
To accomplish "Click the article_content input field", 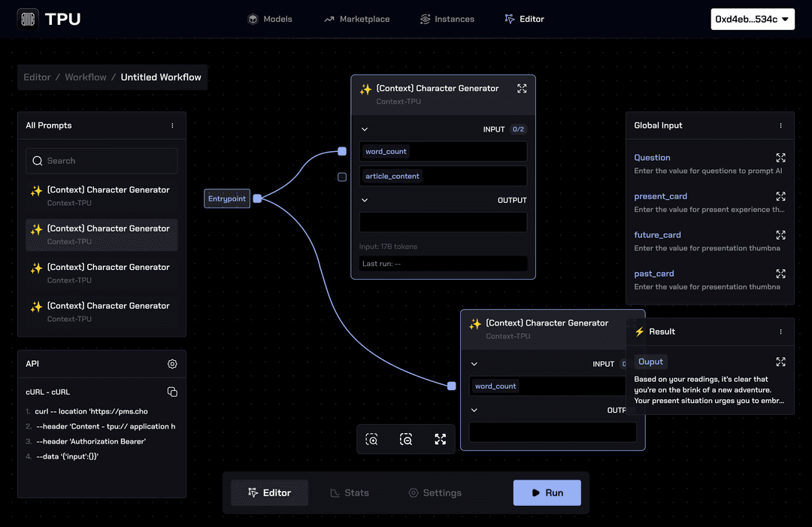I will tap(444, 176).
